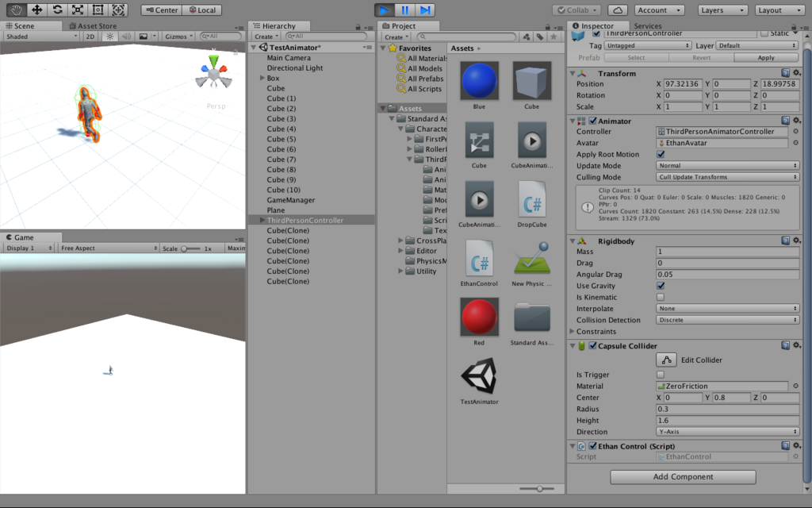Click the Step frame button

coord(425,10)
